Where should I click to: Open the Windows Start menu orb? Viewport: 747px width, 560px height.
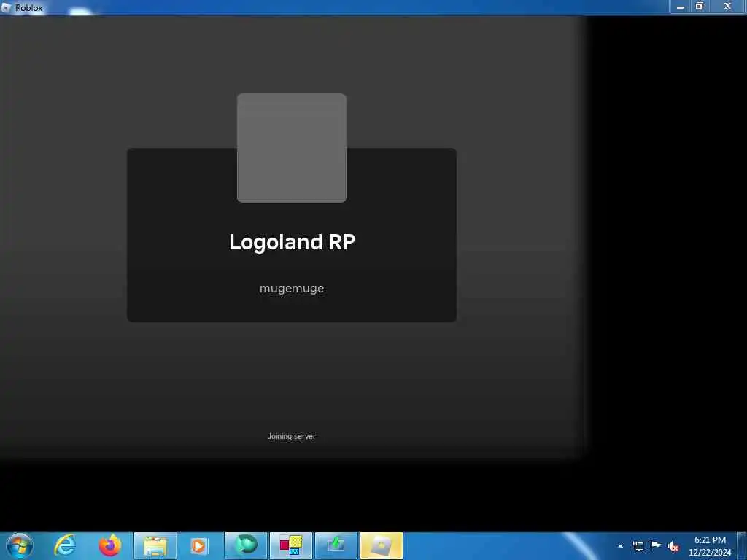tap(20, 545)
